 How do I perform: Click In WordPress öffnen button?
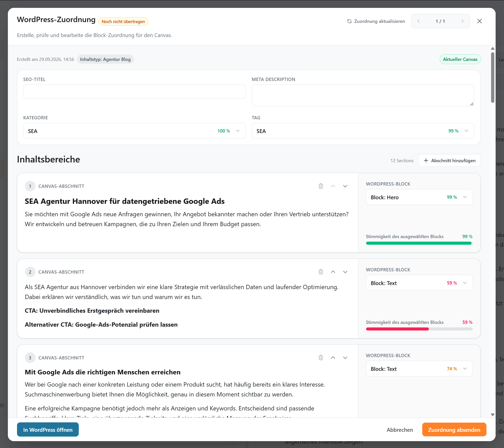pos(48,429)
